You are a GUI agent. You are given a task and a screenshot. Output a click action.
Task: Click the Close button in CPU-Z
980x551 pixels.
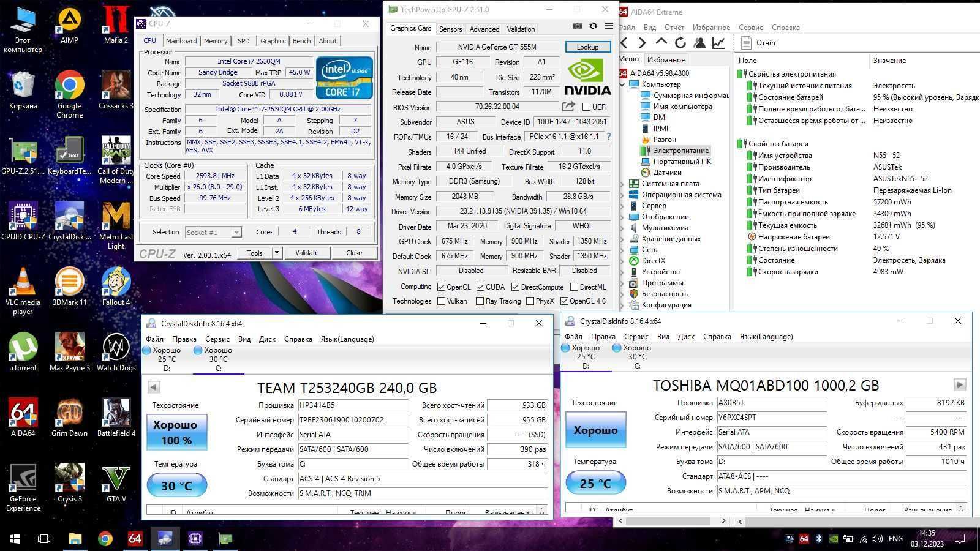pos(354,253)
